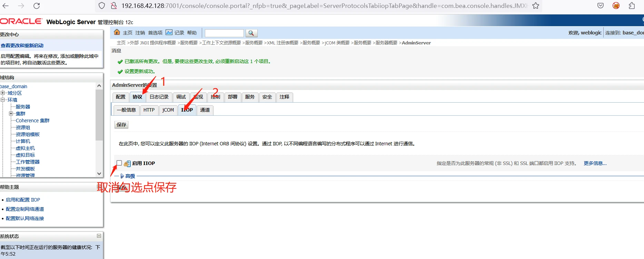Click the 主页 toolbar link

click(128, 33)
